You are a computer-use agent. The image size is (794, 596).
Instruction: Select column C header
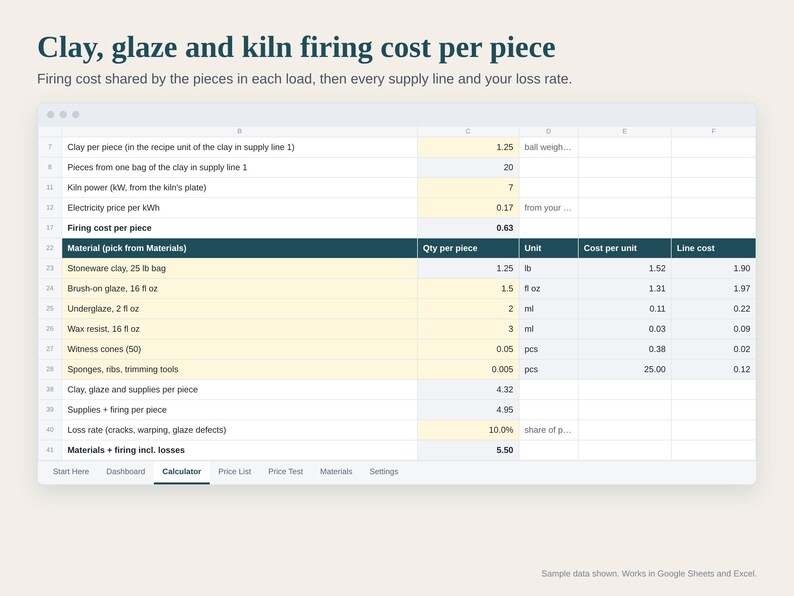468,131
